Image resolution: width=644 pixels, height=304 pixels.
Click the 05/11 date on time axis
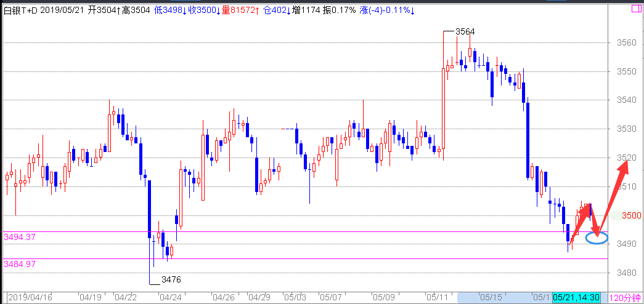point(438,297)
